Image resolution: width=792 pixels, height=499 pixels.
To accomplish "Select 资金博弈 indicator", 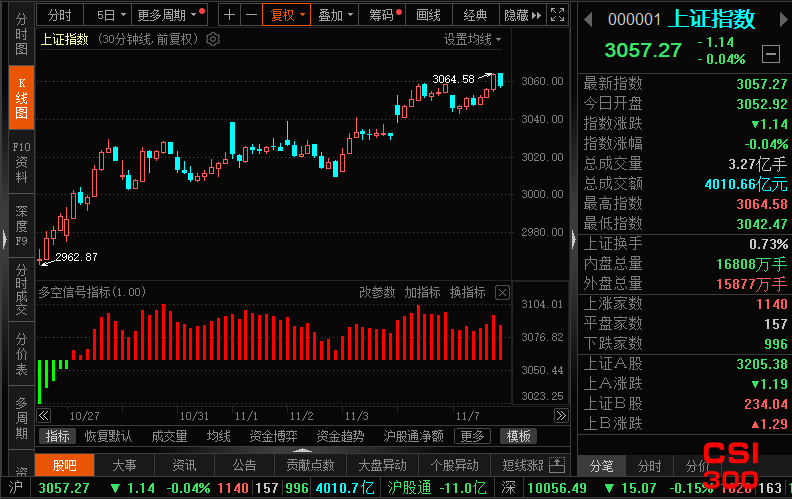I will pyautogui.click(x=273, y=436).
